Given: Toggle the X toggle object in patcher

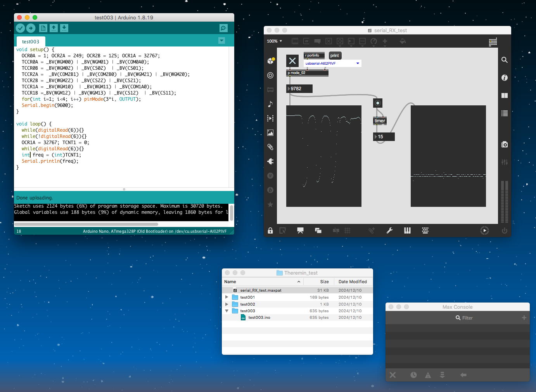Looking at the screenshot, I should coord(292,61).
